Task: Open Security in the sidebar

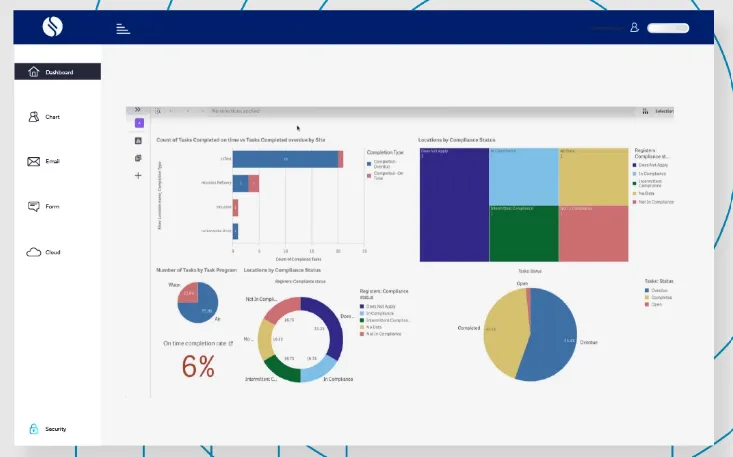Action: click(56, 429)
